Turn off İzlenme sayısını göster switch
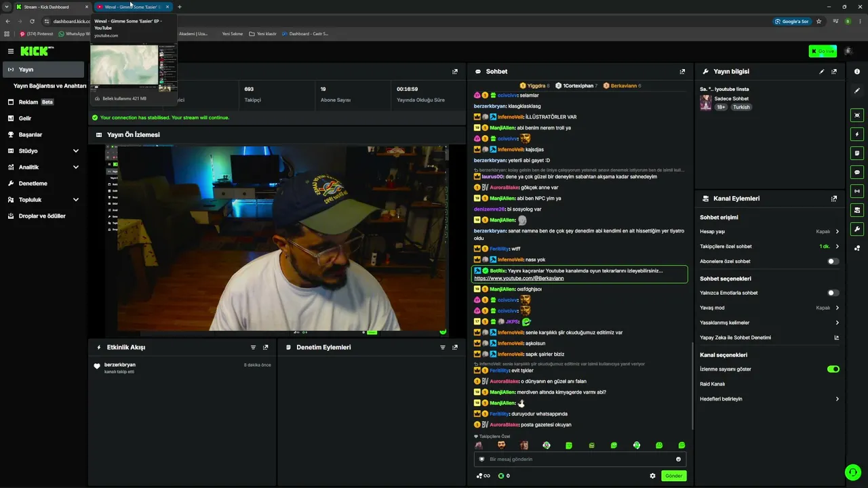The width and height of the screenshot is (868, 488). (833, 369)
